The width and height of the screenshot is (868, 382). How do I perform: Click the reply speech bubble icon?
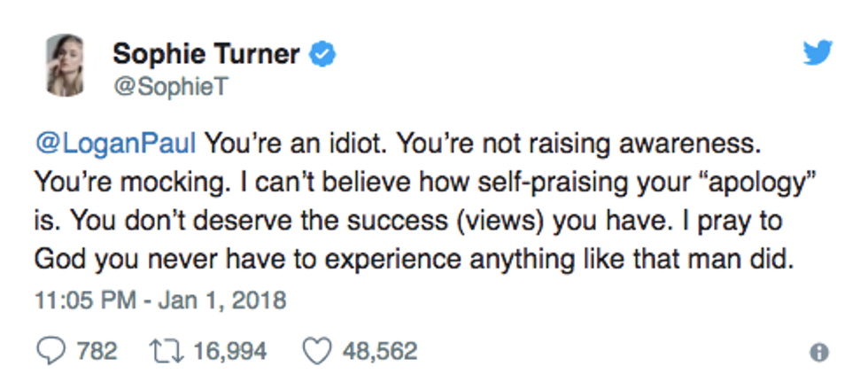pos(50,351)
